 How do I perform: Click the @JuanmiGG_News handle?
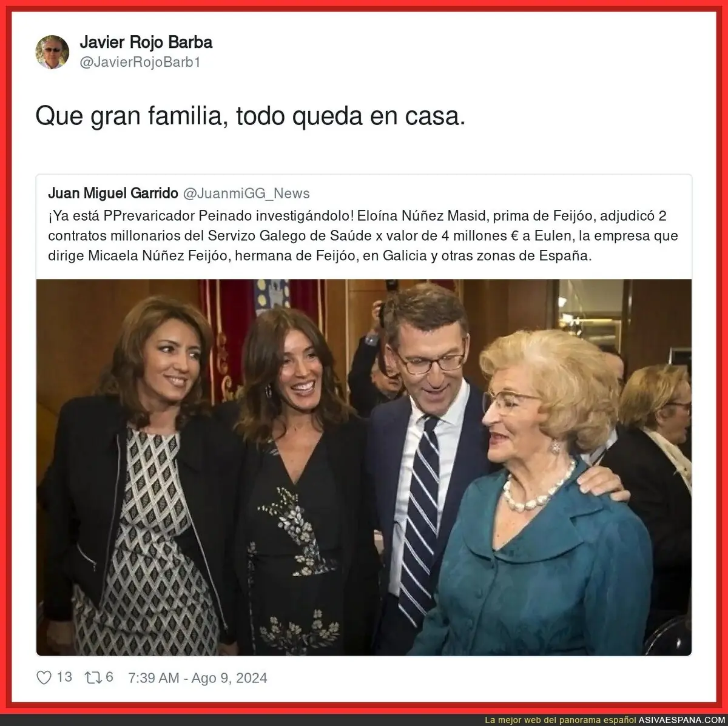(x=246, y=193)
